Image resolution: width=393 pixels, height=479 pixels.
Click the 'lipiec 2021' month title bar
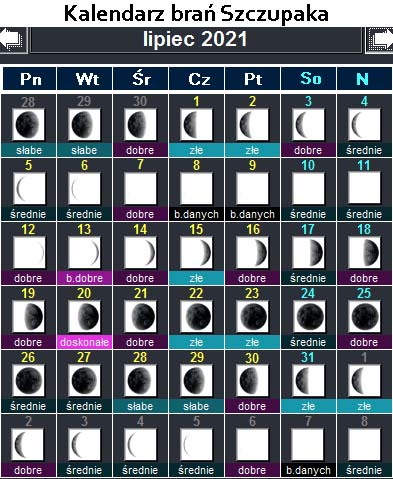pos(196,40)
